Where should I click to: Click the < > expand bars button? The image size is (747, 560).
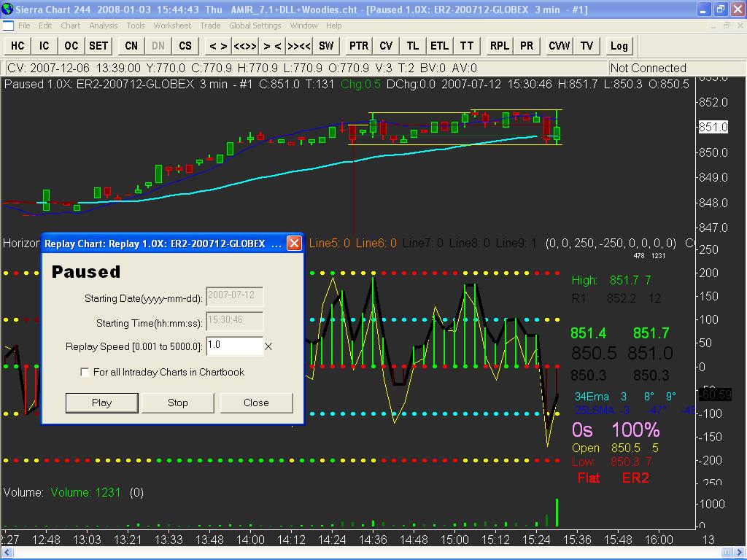[218, 46]
